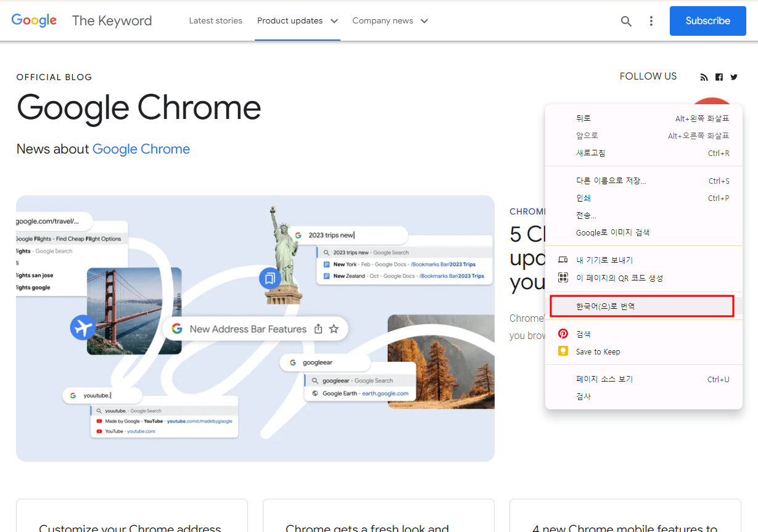The width and height of the screenshot is (758, 532).
Task: Click the OFFICIAL BLOG label
Action: 54,77
